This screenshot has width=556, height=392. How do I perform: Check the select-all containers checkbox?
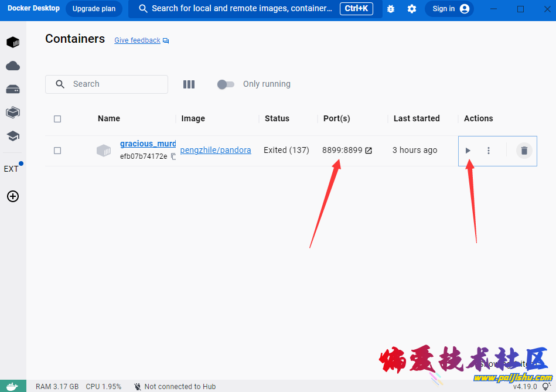[57, 119]
